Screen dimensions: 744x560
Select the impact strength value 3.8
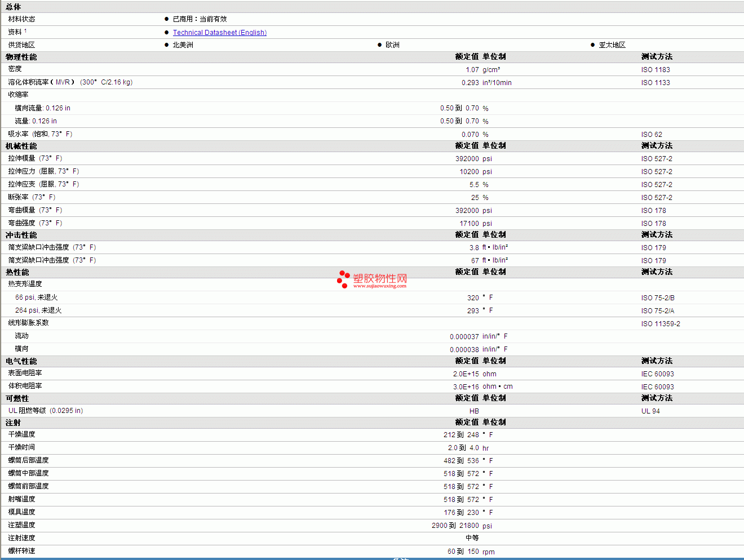[x=474, y=248]
